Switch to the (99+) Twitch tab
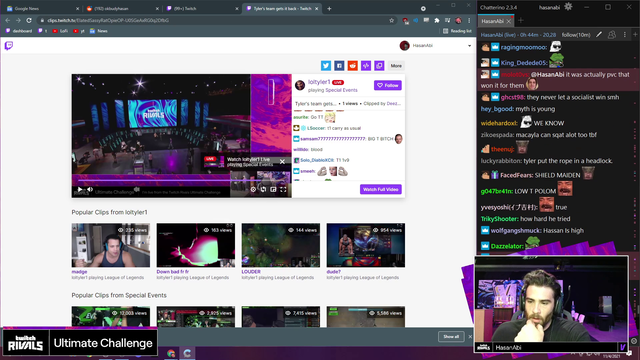The image size is (640, 360). pos(202,9)
